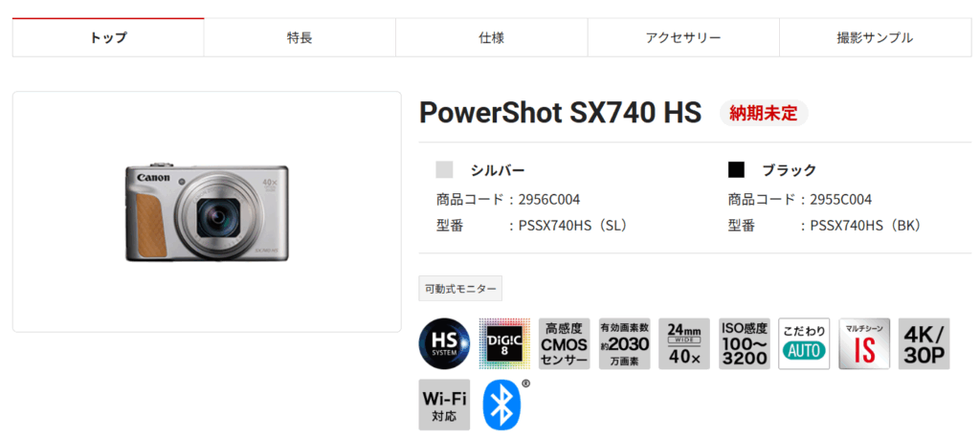Click the ISO感度 100~3200 icon

745,343
